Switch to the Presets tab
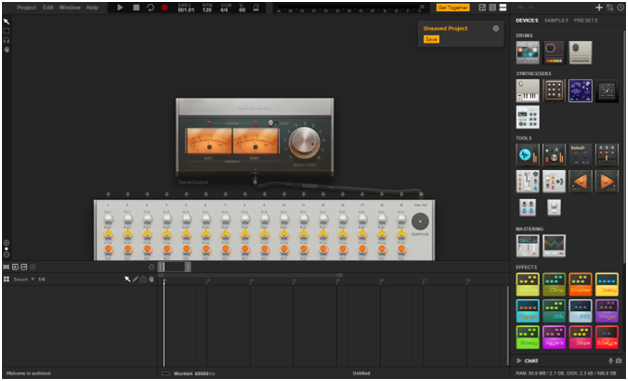This screenshot has width=628, height=381. 586,20
